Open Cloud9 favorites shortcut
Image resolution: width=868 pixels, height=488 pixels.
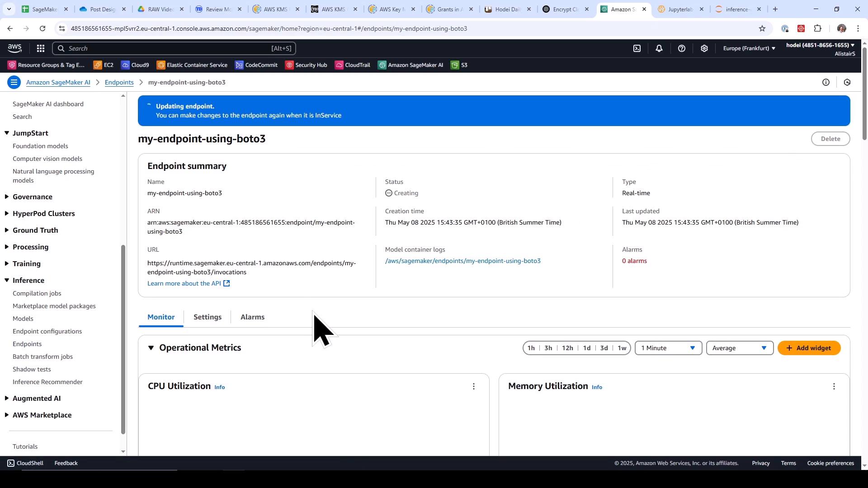pyautogui.click(x=135, y=65)
